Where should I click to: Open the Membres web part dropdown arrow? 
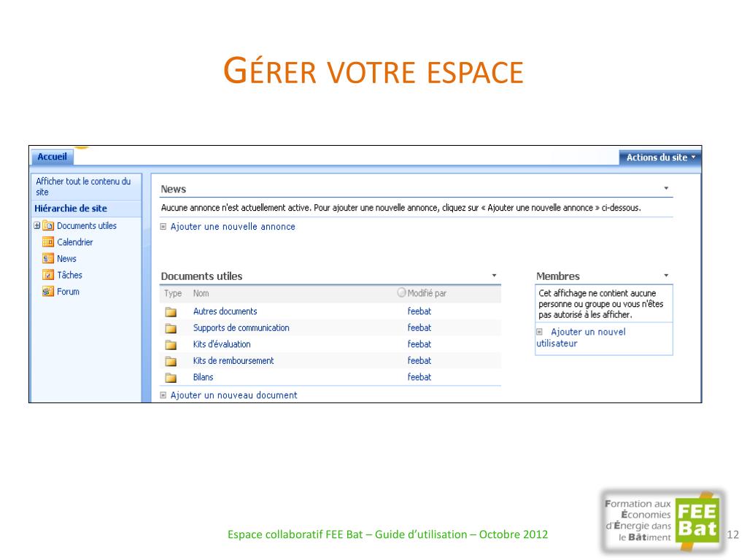(x=666, y=275)
